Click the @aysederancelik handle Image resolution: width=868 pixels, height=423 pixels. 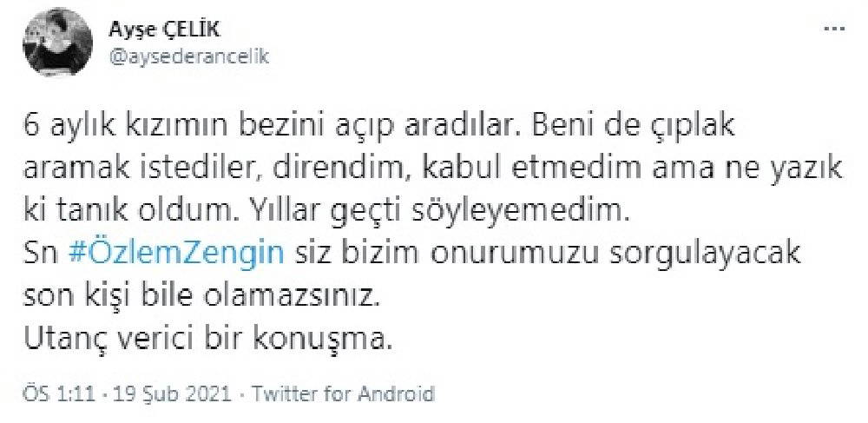point(189,56)
